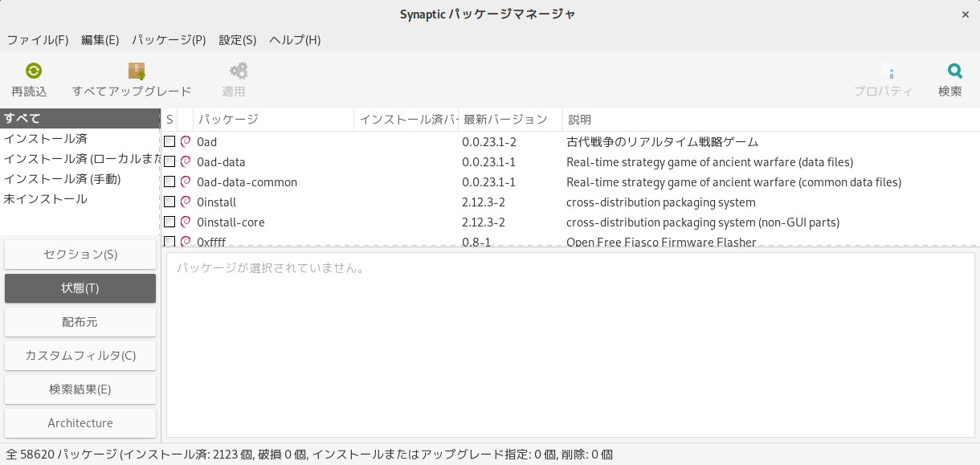
Task: Click the Debian swirl icon for 0ad
Action: coord(186,141)
